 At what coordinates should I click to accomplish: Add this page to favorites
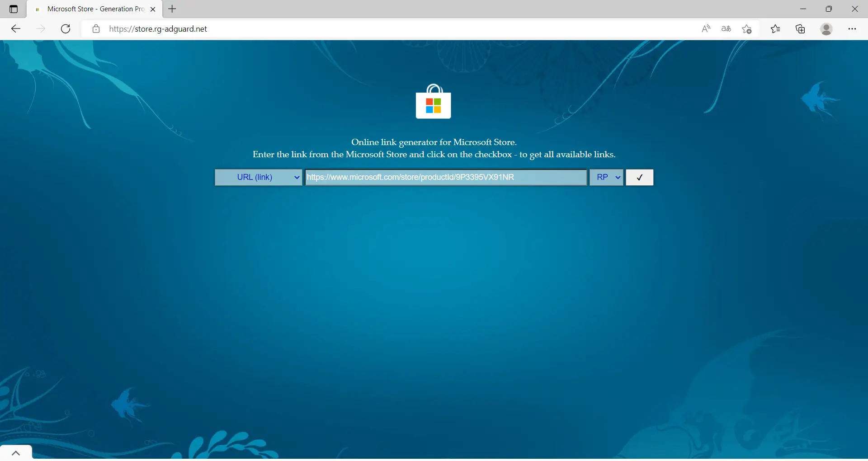(747, 29)
